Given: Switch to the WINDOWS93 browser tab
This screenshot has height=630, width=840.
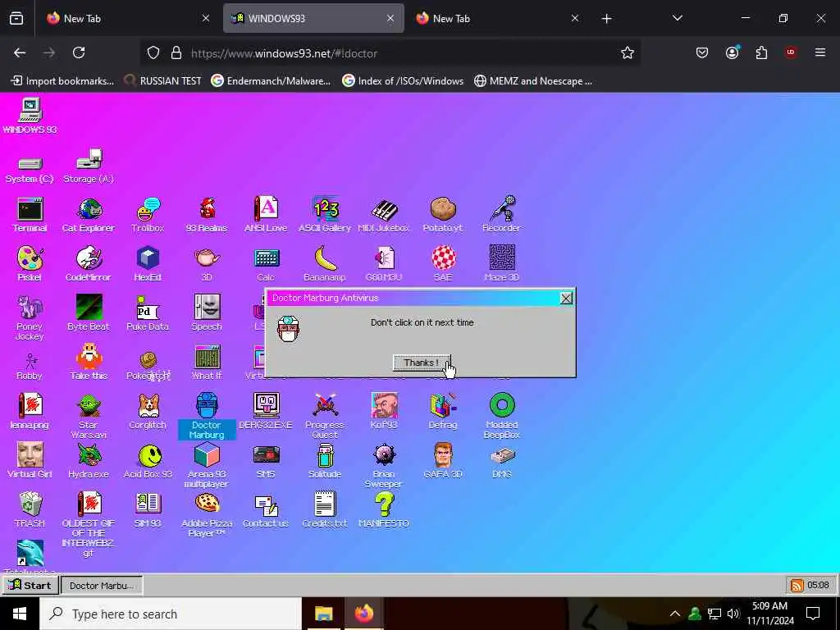Looking at the screenshot, I should [x=313, y=18].
